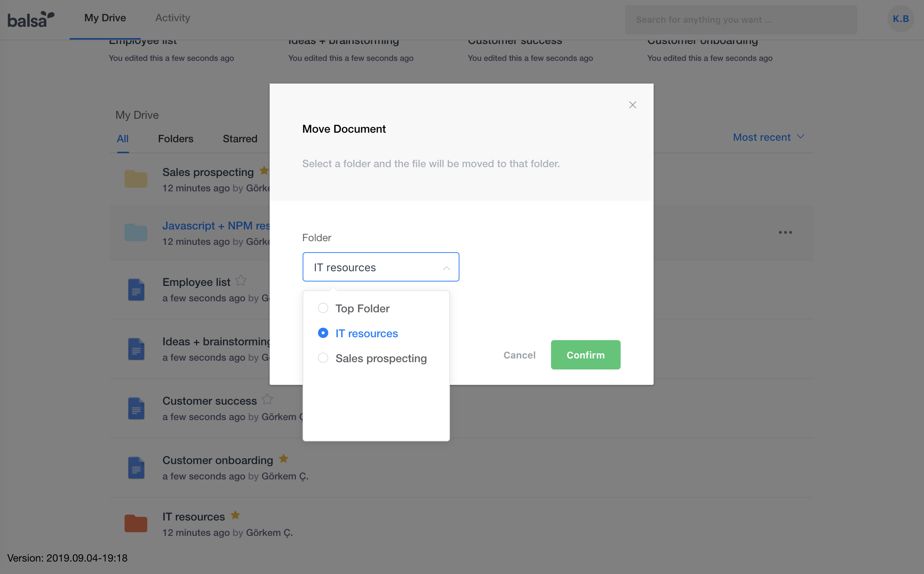This screenshot has width=924, height=574.
Task: Unstar the Sales prospecting folder
Action: tap(264, 171)
